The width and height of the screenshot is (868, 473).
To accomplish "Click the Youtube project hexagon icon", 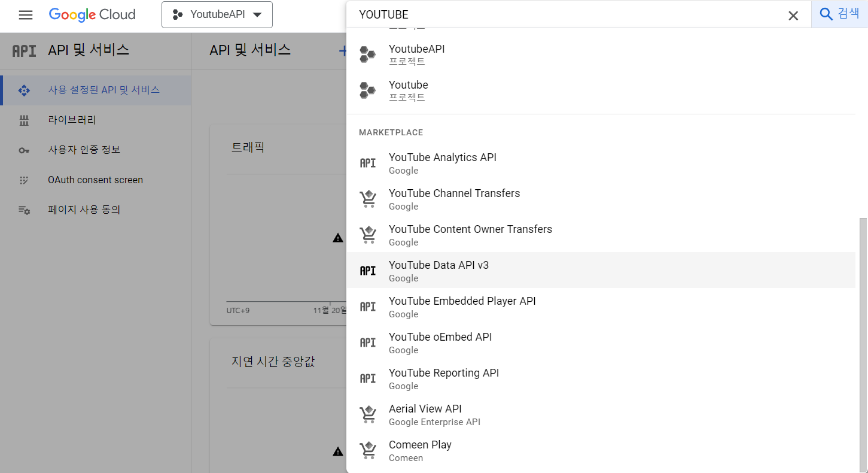I will pos(367,90).
